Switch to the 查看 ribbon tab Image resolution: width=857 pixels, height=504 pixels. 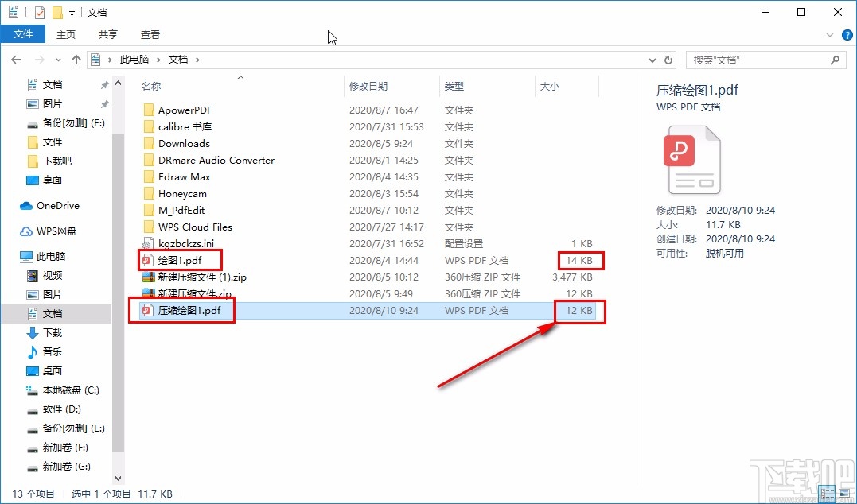point(150,34)
